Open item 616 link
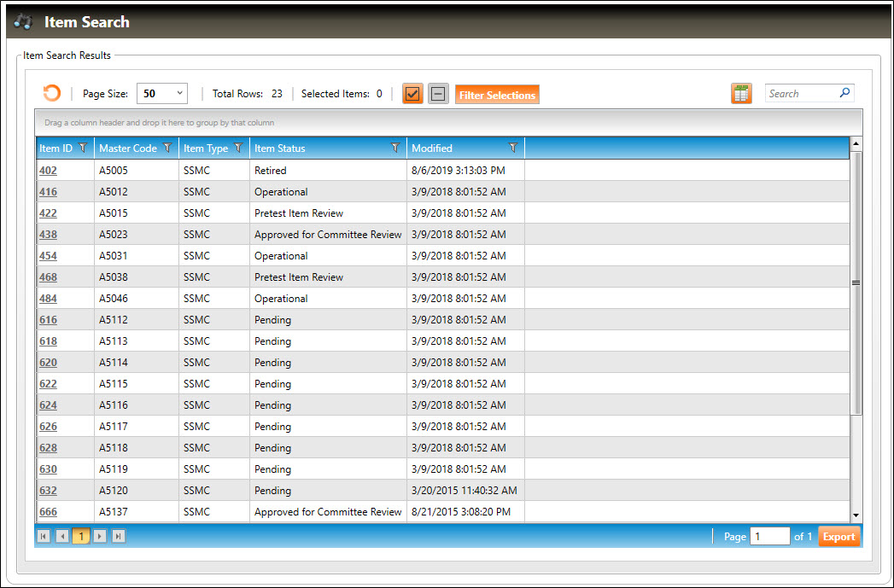Screen dimensions: 894x588 48,320
